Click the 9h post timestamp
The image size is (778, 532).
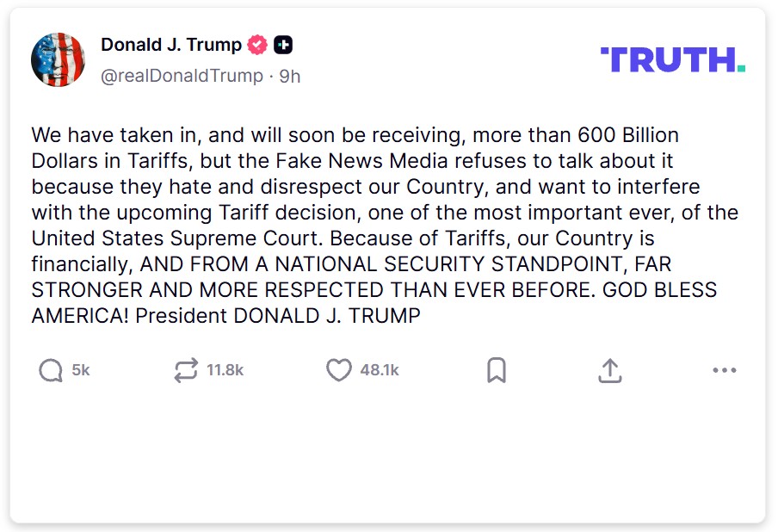[x=290, y=76]
